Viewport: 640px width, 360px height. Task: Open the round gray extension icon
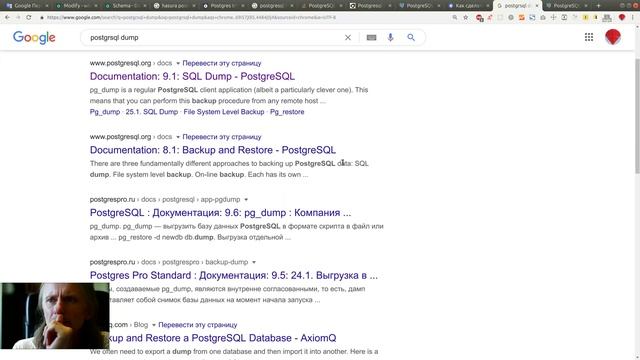(511, 18)
